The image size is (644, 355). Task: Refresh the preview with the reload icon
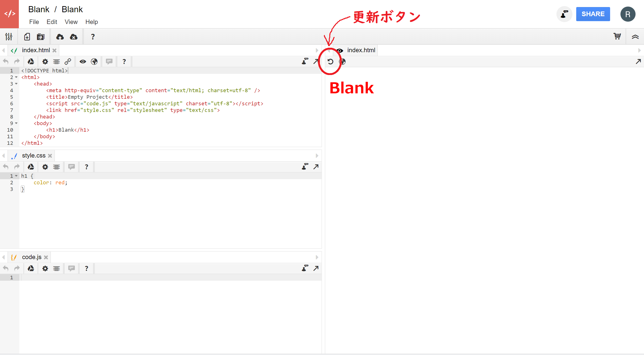330,62
